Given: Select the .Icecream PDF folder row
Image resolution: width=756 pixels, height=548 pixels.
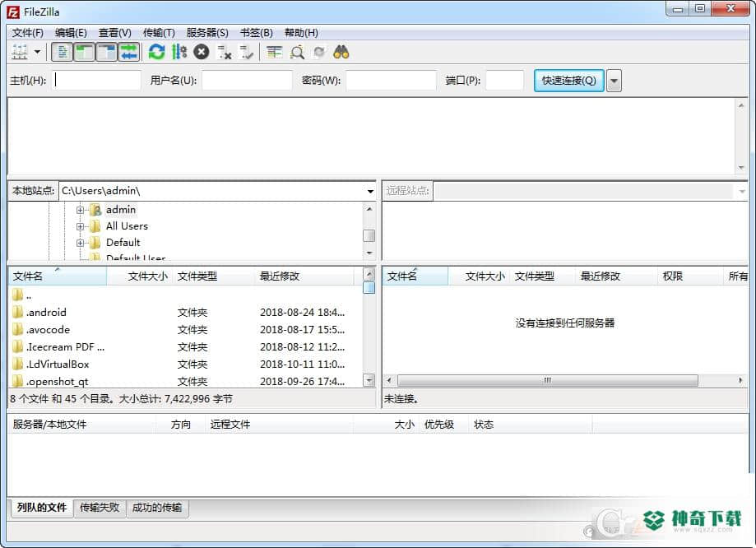Looking at the screenshot, I should click(185, 347).
